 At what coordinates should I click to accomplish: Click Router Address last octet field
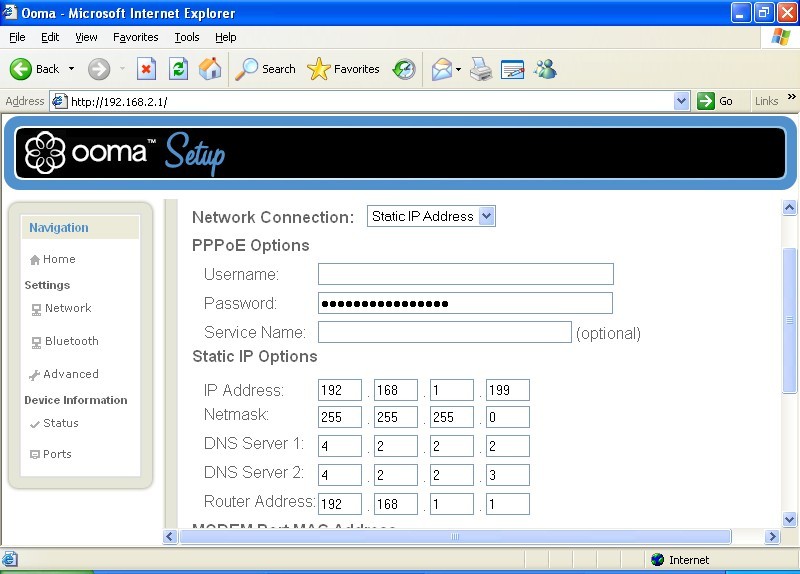(x=508, y=504)
